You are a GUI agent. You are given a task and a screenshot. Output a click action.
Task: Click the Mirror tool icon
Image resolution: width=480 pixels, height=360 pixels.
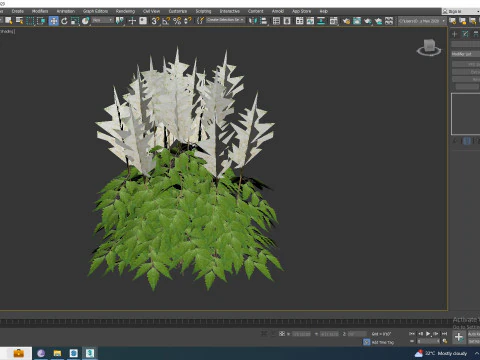253,21
